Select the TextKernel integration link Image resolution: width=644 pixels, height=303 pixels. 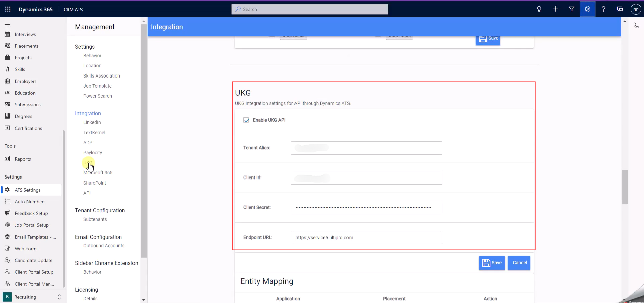pyautogui.click(x=94, y=133)
